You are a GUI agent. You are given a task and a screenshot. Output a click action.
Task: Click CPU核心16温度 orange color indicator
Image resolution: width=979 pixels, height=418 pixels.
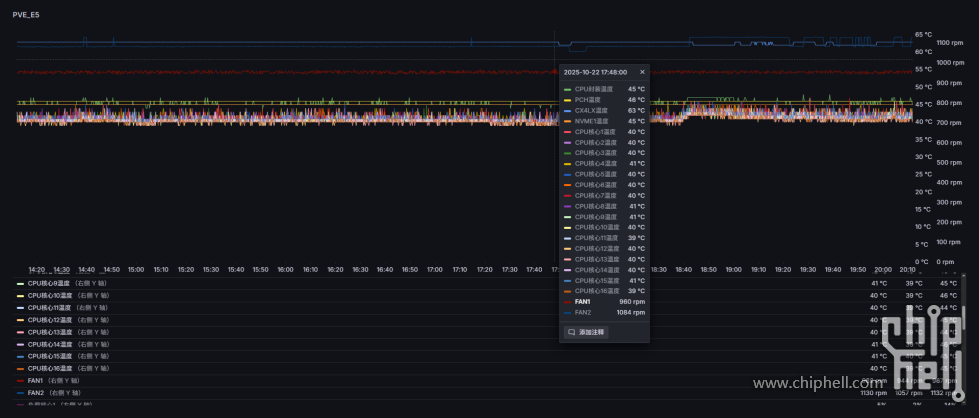(x=20, y=368)
